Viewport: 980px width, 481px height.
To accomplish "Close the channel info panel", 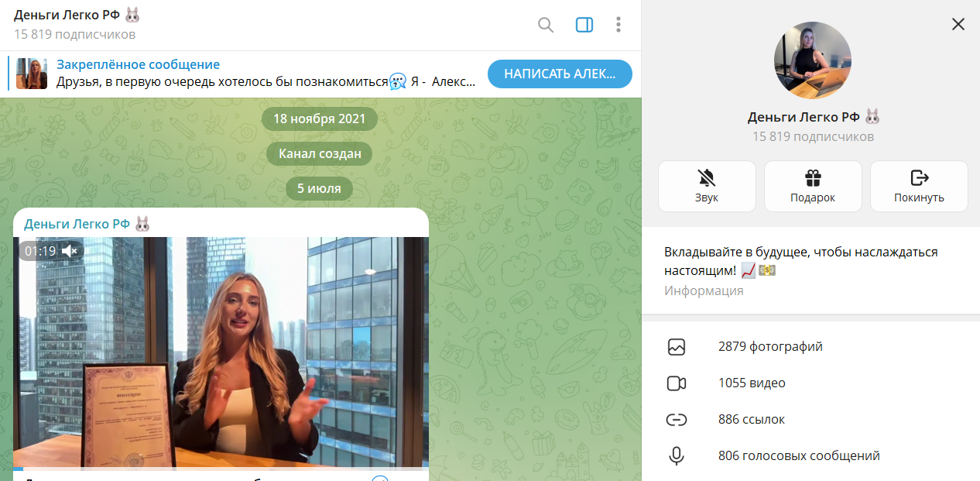I will click(x=958, y=24).
